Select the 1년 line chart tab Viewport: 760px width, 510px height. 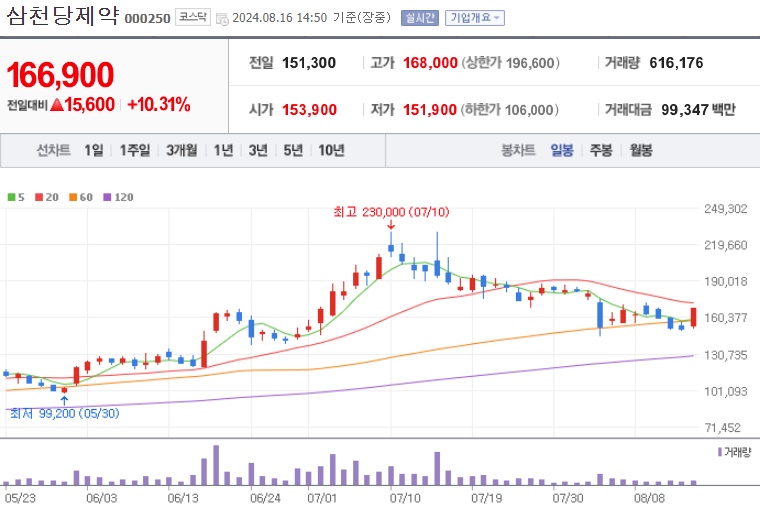click(x=223, y=150)
